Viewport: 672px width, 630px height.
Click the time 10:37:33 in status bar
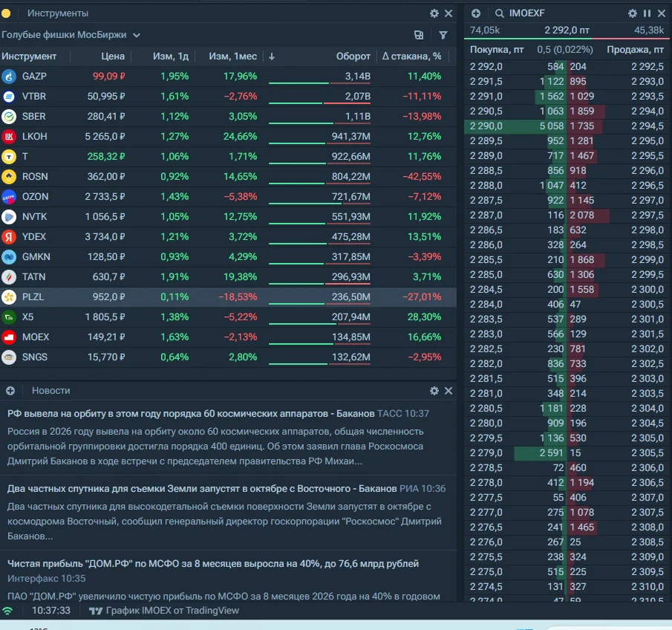click(51, 610)
